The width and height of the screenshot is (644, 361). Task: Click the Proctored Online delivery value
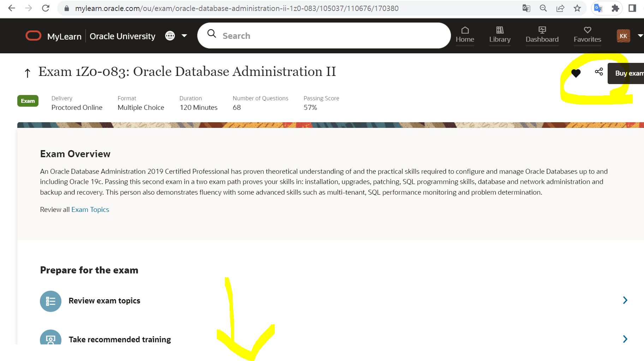tap(77, 107)
